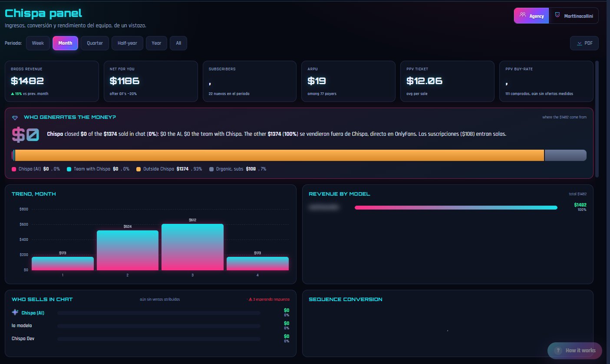610x364 pixels.
Task: Click the gray Organic subs bar segment
Action: [566, 155]
